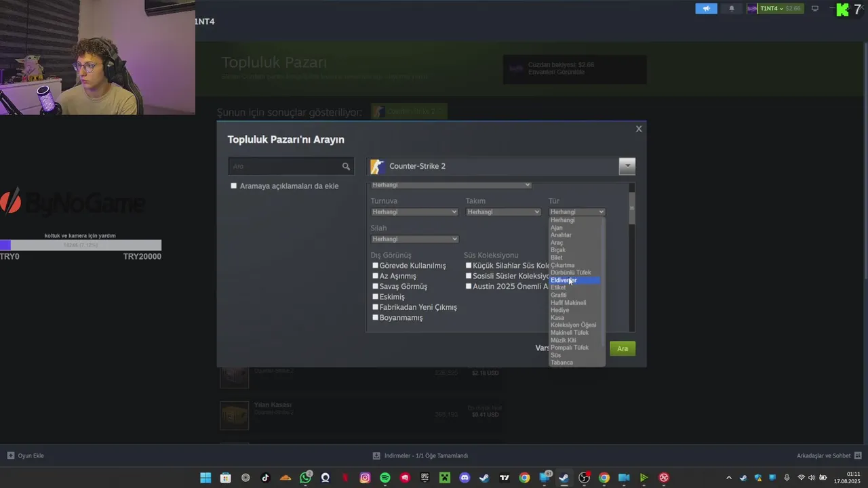
Task: Check the Az Aşınmış option
Action: [375, 276]
